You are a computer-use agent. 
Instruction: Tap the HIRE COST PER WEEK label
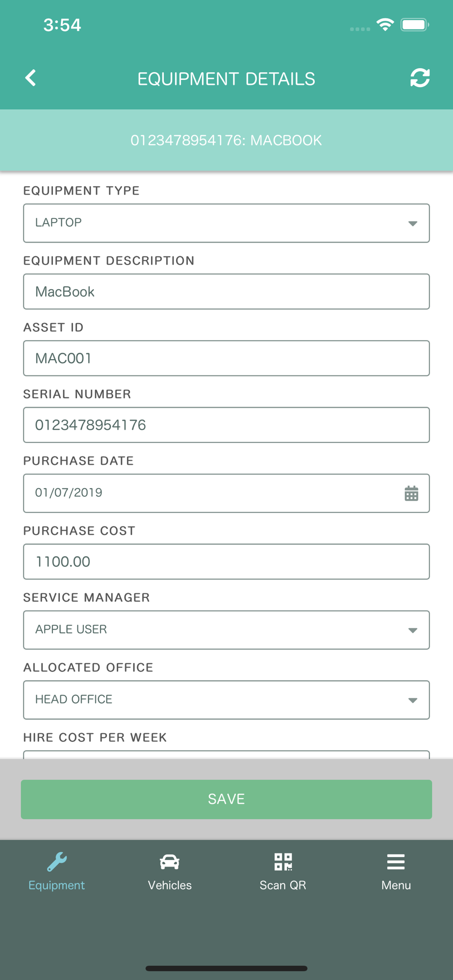(95, 737)
